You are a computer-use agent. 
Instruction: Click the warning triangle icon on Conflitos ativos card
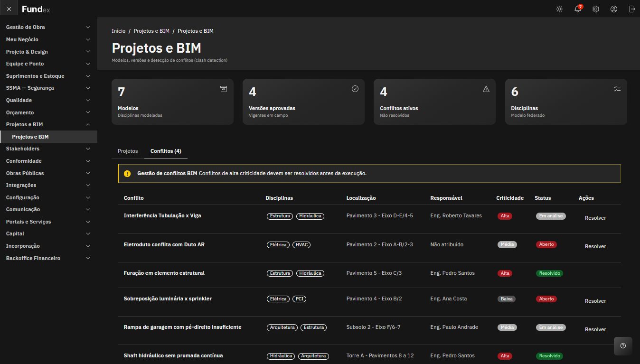coord(486,89)
